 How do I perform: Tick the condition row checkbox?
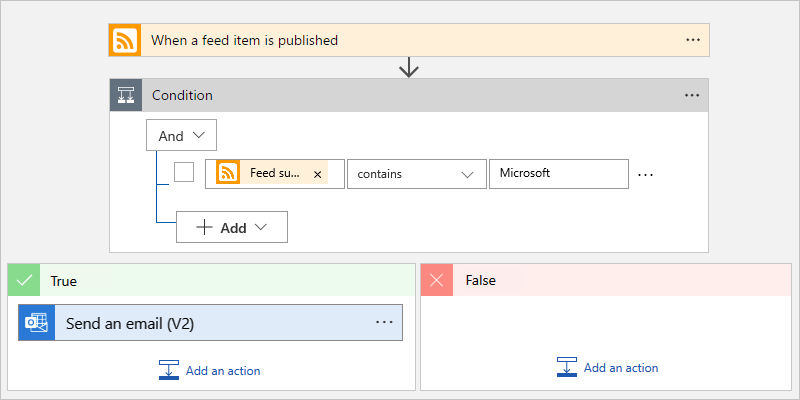(184, 172)
